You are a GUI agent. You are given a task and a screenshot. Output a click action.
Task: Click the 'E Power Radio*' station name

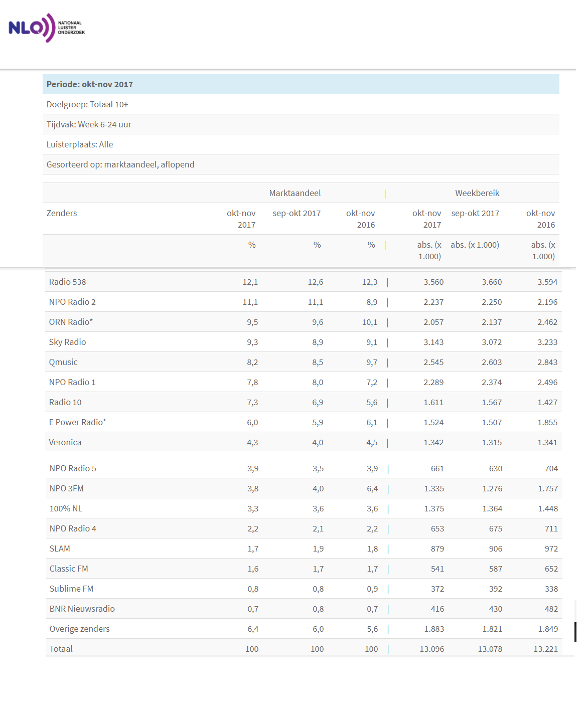(x=78, y=422)
